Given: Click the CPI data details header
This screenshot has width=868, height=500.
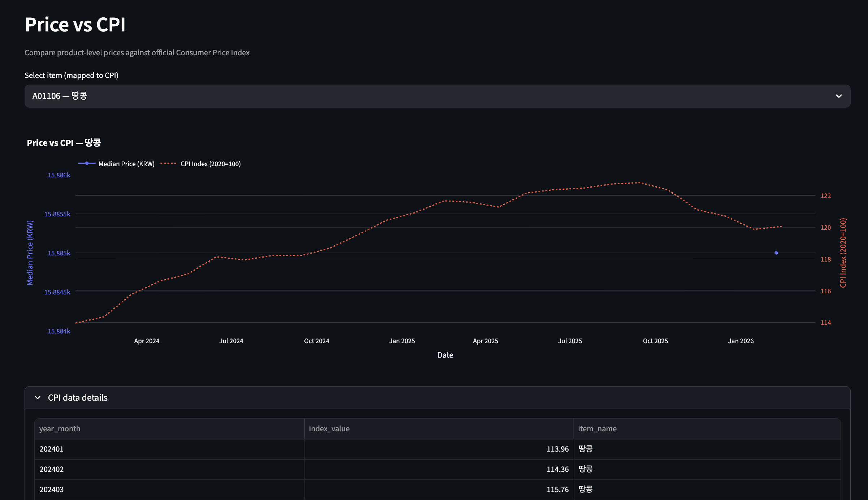Looking at the screenshot, I should coord(437,398).
